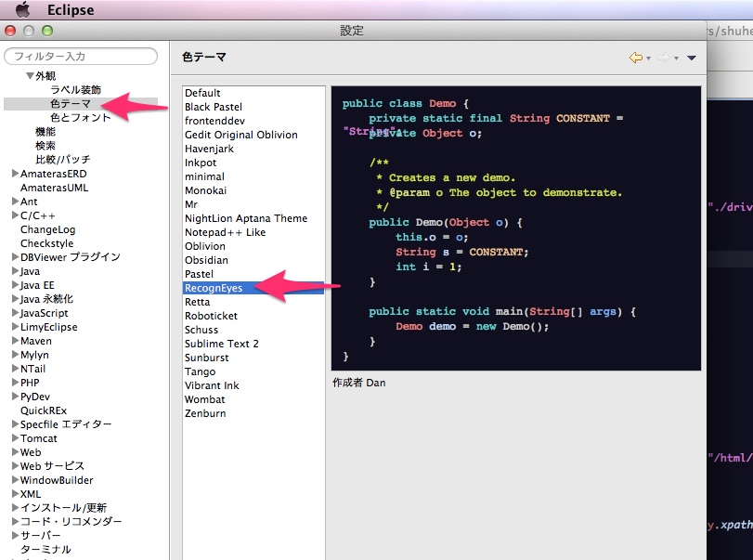Screen dimensions: 753x560
Task: Select 色とフォント in the tree
Action: (x=80, y=118)
